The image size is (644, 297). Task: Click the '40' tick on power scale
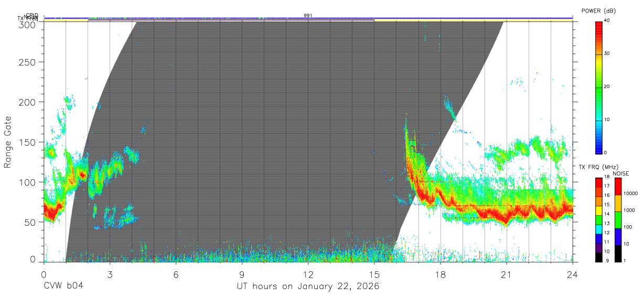pyautogui.click(x=607, y=21)
